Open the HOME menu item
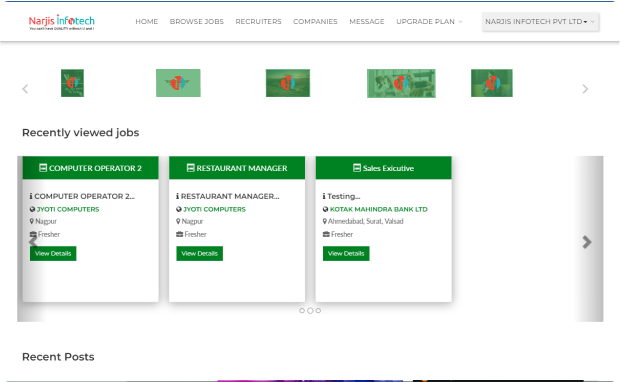This screenshot has height=382, width=620. pos(147,21)
